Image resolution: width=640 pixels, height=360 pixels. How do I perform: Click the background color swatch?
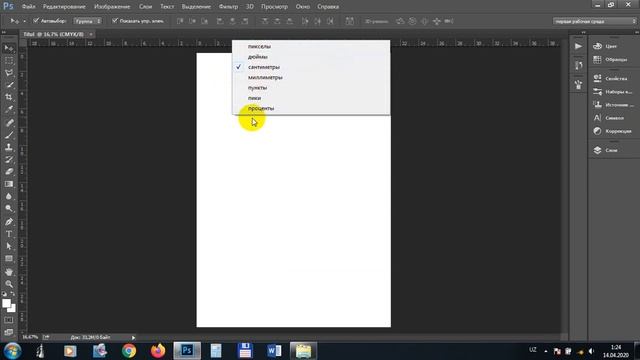pyautogui.click(x=13, y=309)
